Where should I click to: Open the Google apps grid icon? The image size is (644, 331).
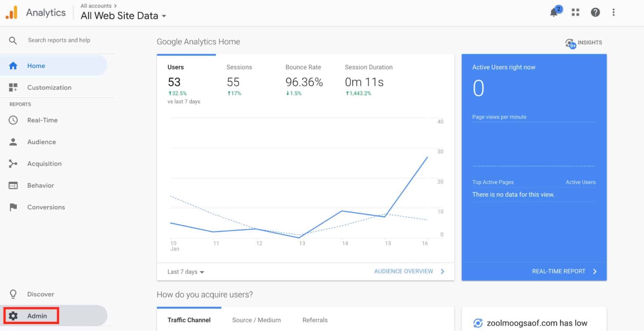tap(575, 13)
